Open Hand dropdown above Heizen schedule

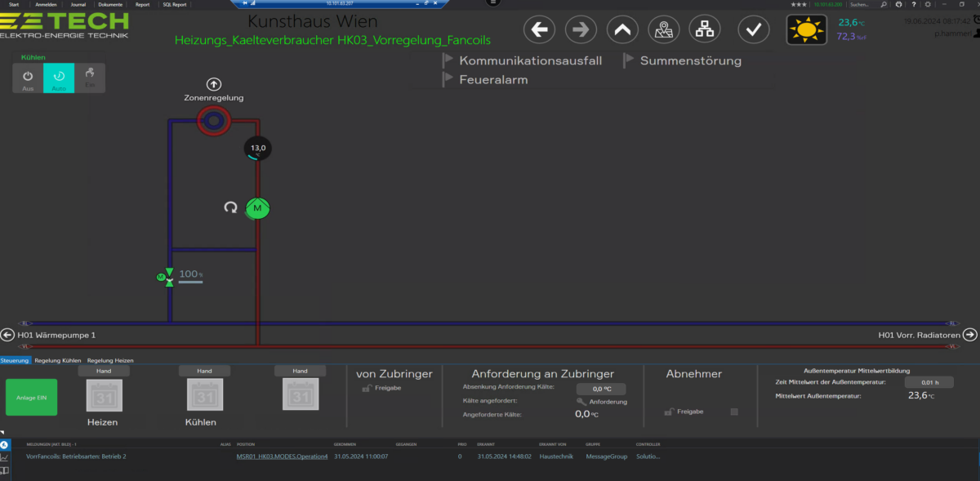(104, 371)
